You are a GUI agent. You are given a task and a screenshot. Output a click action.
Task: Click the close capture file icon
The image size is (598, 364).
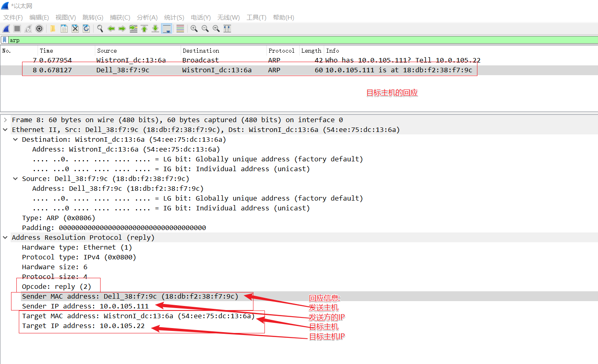coord(75,29)
